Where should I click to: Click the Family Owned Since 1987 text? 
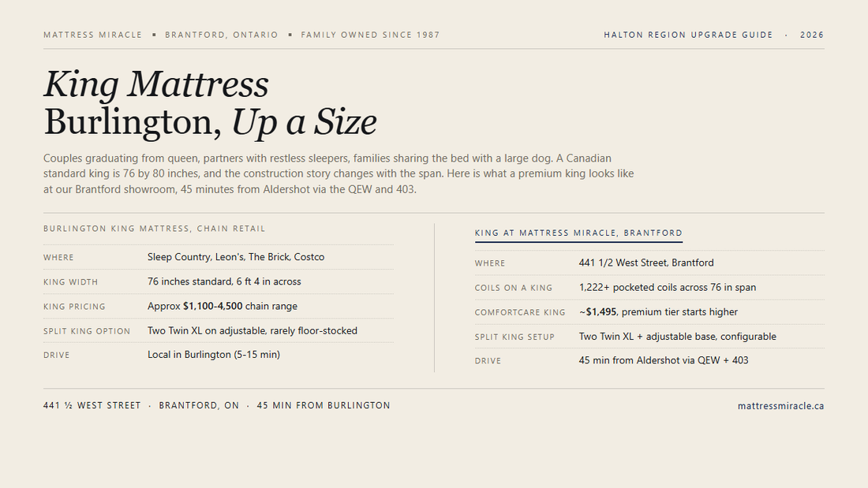[370, 35]
